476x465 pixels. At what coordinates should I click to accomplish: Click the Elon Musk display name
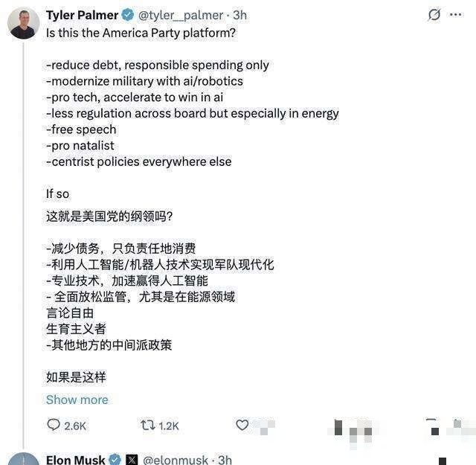tap(75, 460)
